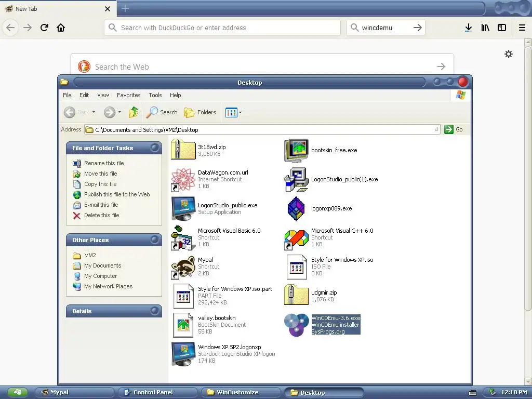Viewport: 532px width, 399px height.
Task: Select the WinCDEmu-3.6.exe disc icon
Action: 296,325
